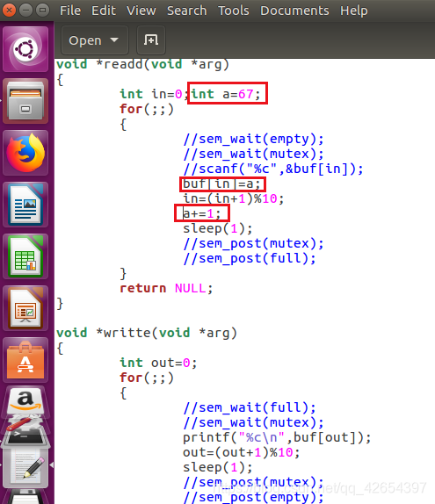Launch Firefox browser from dock
Viewport: 435px width, 504px height.
[25, 153]
